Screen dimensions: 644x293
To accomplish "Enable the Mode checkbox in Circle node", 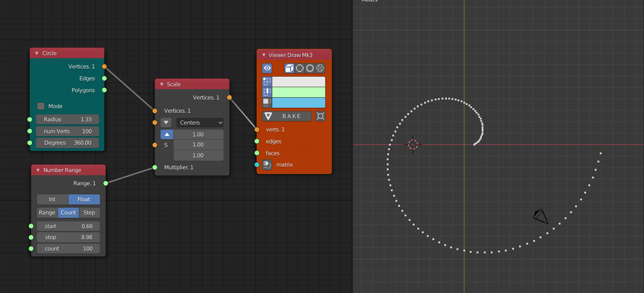I will (41, 106).
